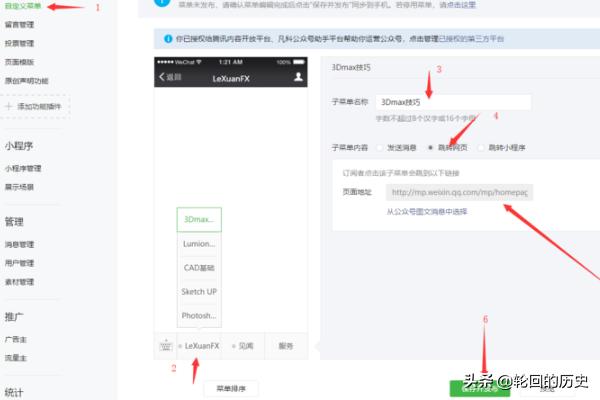Click the profile icon in phone preview header

coord(298,76)
